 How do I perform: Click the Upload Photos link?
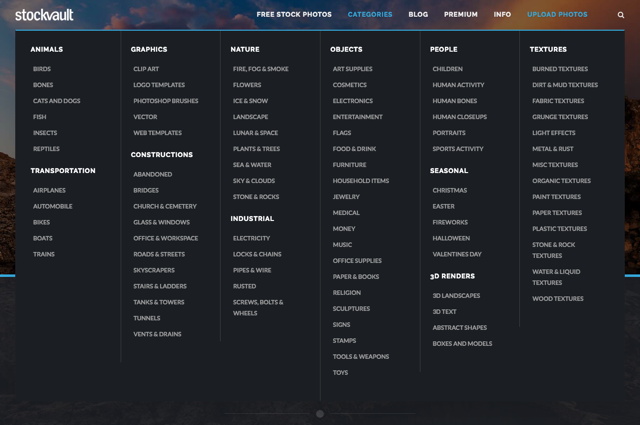point(557,15)
